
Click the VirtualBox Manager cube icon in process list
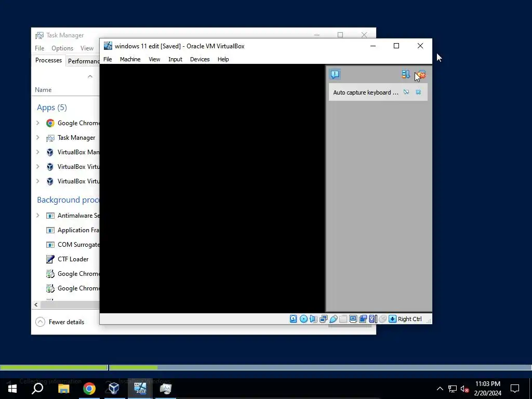(x=50, y=152)
